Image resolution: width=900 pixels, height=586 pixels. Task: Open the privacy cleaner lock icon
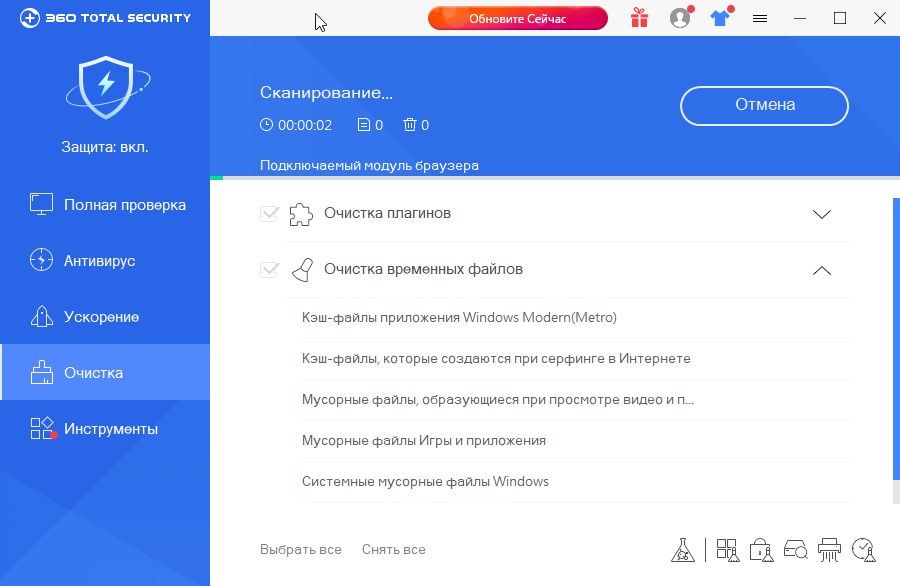pos(762,550)
